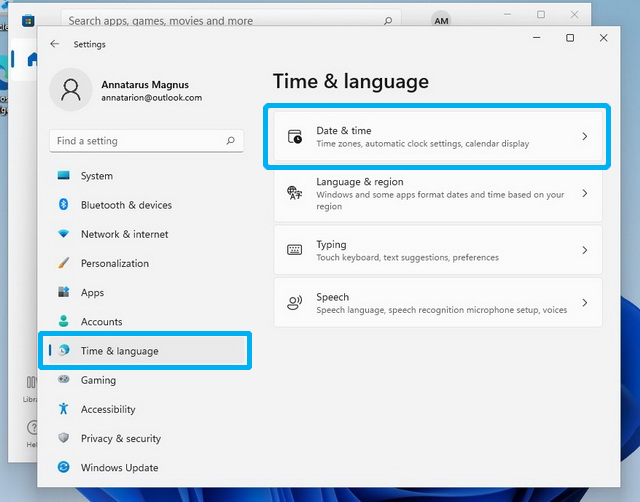Click the Settings title text
The height and width of the screenshot is (502, 640).
(89, 44)
